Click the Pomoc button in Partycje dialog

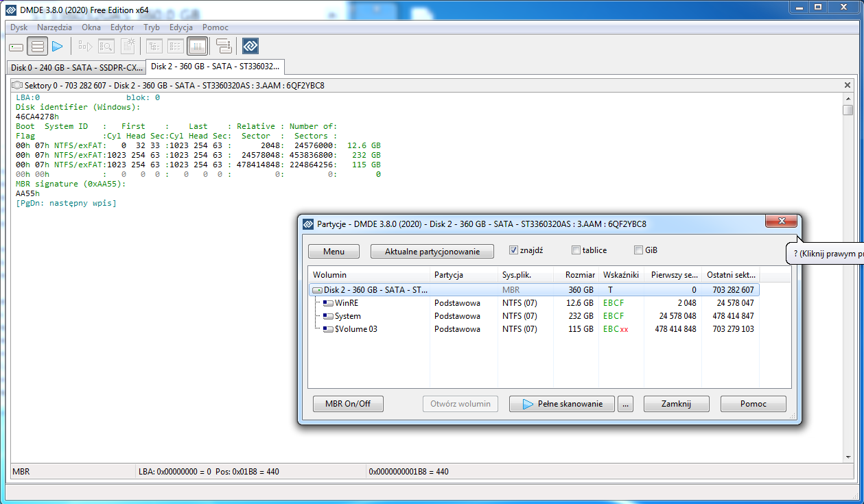754,404
